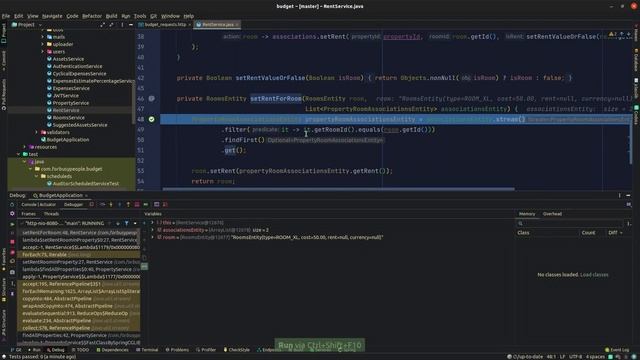Toggle the breakpoint on line 48

pos(151,119)
